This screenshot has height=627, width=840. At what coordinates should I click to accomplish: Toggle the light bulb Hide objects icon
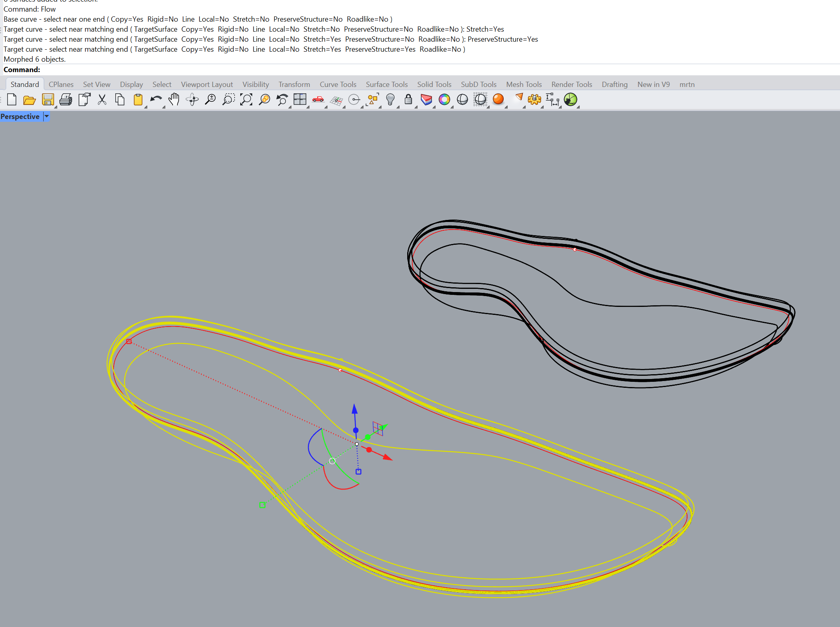390,99
